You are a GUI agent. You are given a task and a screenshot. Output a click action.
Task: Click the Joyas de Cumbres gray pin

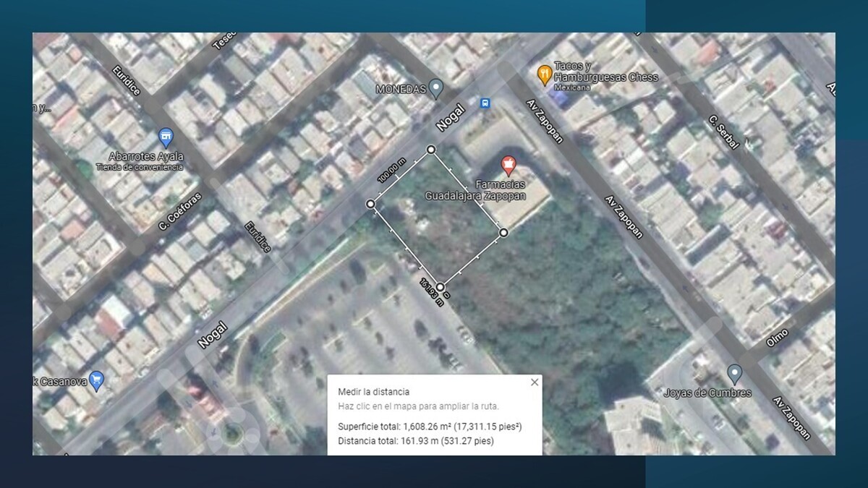[x=735, y=374]
